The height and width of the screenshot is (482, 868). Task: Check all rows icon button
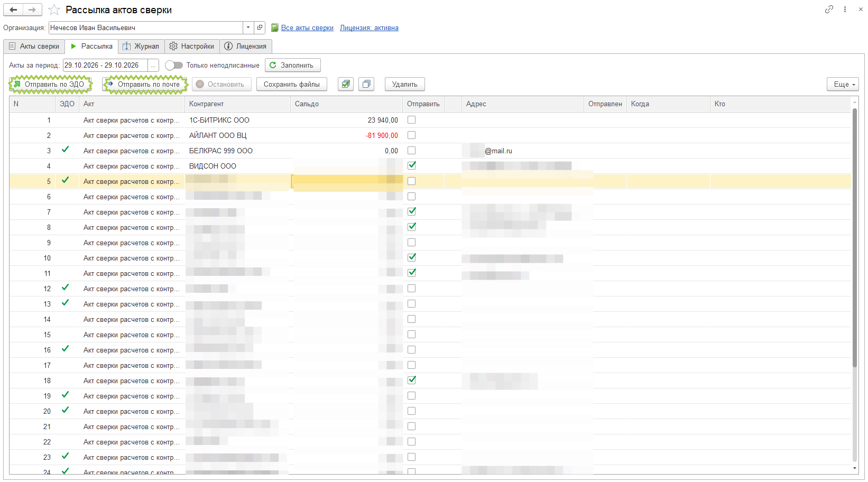(x=346, y=84)
